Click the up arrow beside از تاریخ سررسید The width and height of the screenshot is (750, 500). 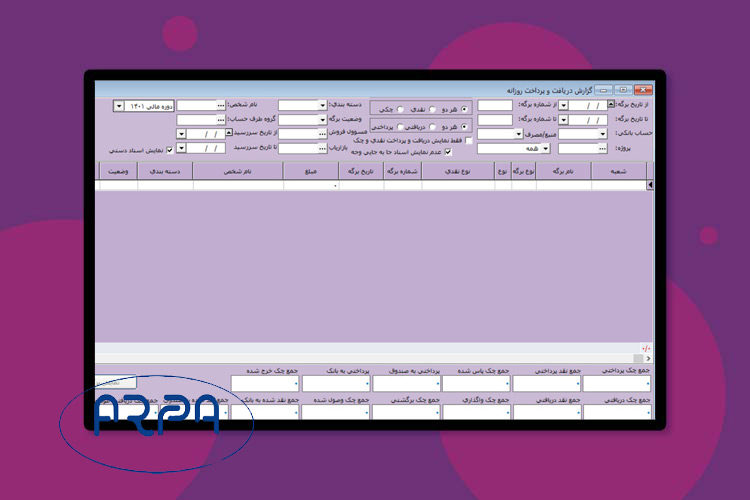point(229,131)
